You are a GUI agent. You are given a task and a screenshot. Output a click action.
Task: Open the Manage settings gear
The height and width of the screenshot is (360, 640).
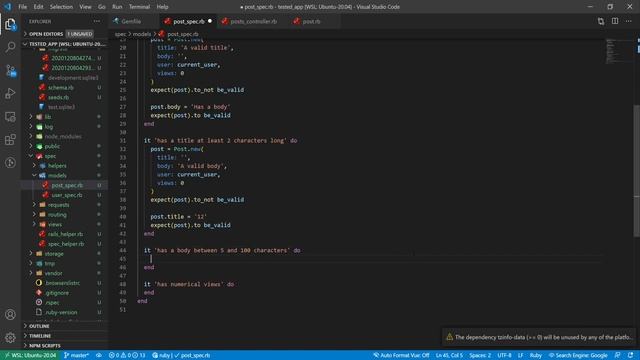(x=10, y=338)
